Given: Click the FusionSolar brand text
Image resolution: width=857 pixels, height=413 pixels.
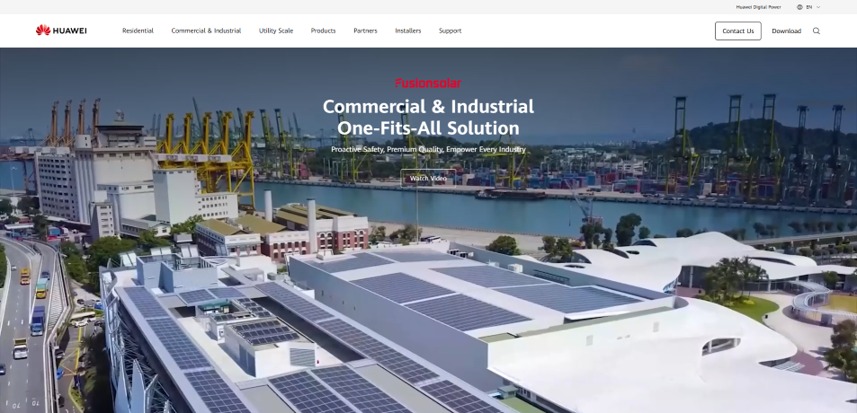Looking at the screenshot, I should click(428, 83).
